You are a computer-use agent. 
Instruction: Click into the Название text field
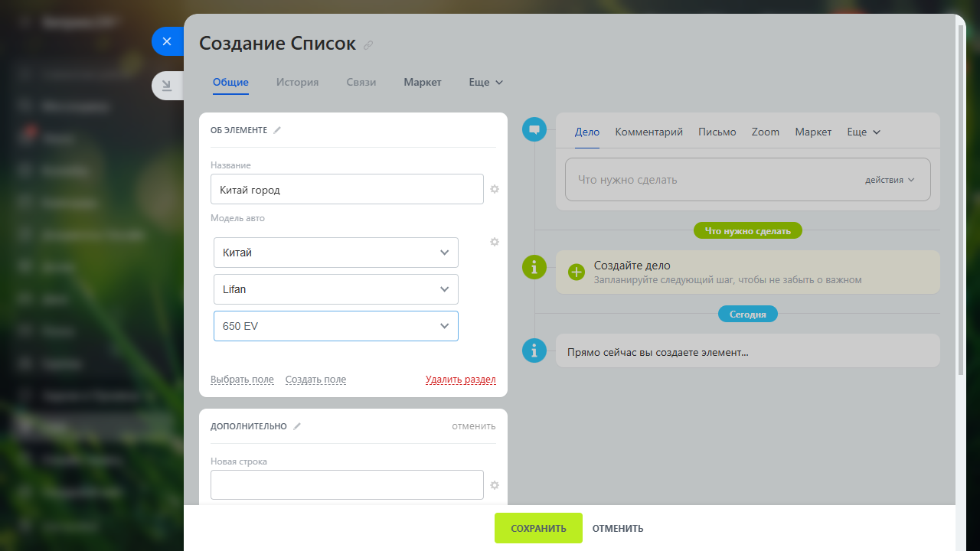click(x=347, y=189)
